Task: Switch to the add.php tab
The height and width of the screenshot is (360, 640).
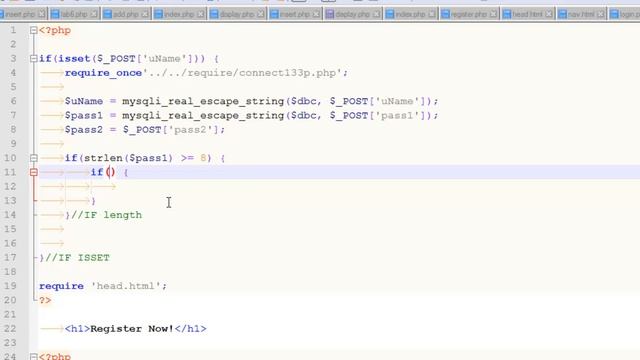Action: pos(126,14)
